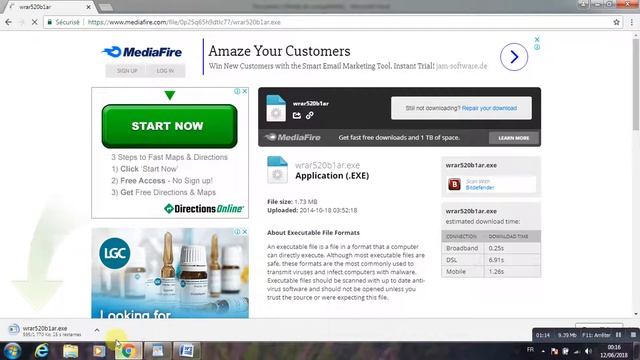This screenshot has height=360, width=640.
Task: Click the LEARN MORE button
Action: tap(513, 138)
